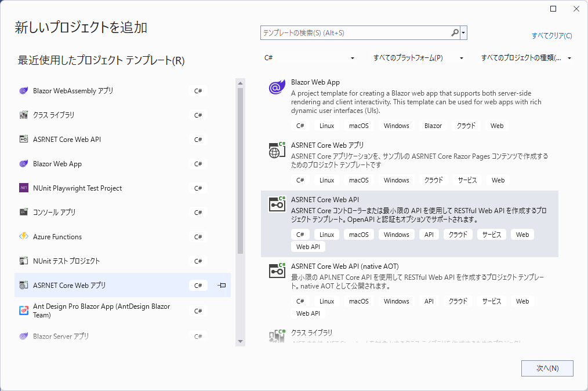
Task: Click the Azure Functions lightning icon
Action: [x=24, y=237]
